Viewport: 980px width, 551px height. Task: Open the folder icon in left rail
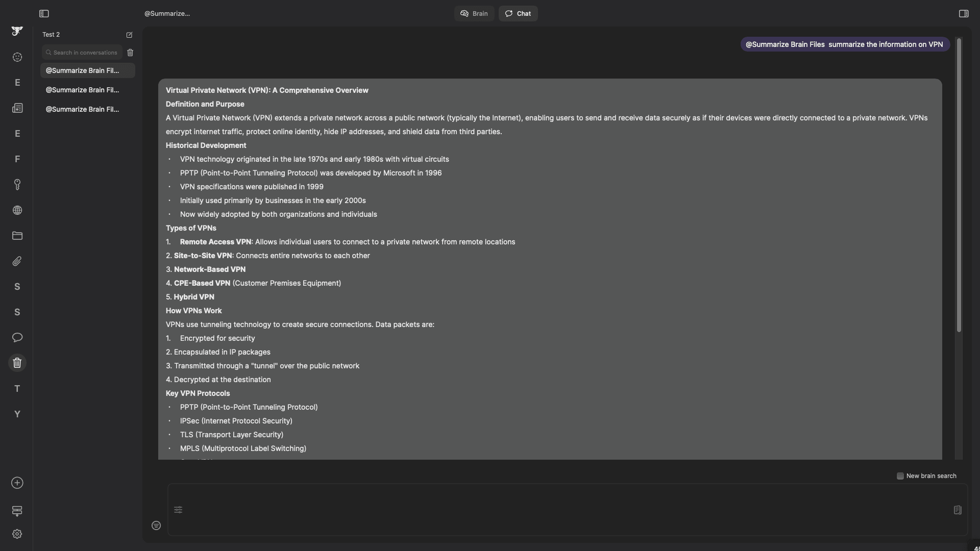(17, 236)
